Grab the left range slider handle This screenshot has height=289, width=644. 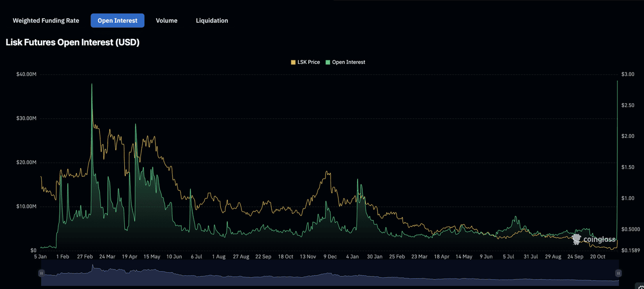(41, 273)
